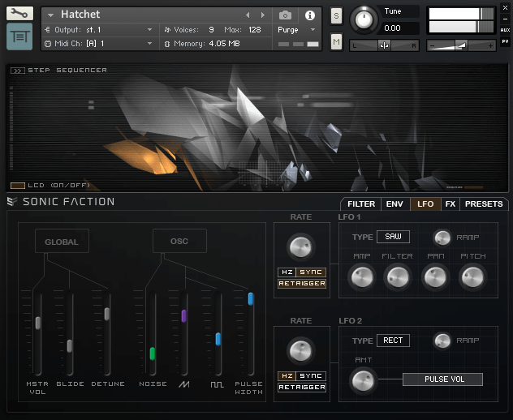Click the MSTR VOL slider handle

(x=38, y=323)
